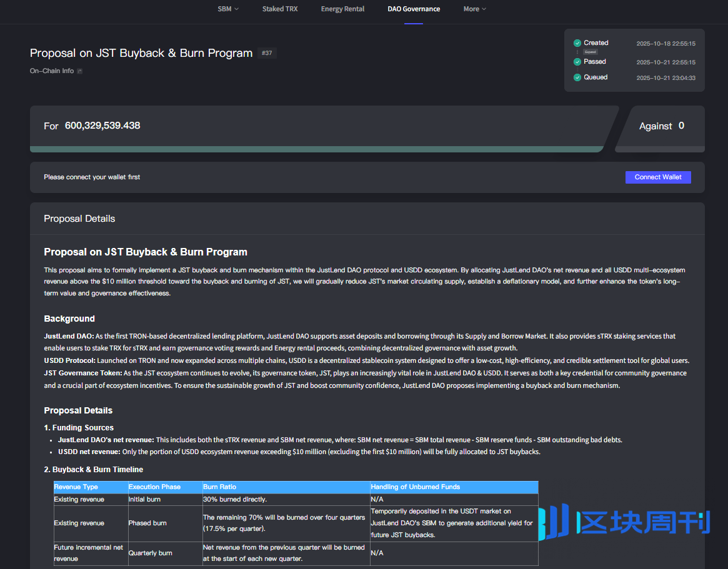Viewport: 728px width, 569px height.
Task: Go to the Staked TRX tab
Action: click(x=280, y=9)
